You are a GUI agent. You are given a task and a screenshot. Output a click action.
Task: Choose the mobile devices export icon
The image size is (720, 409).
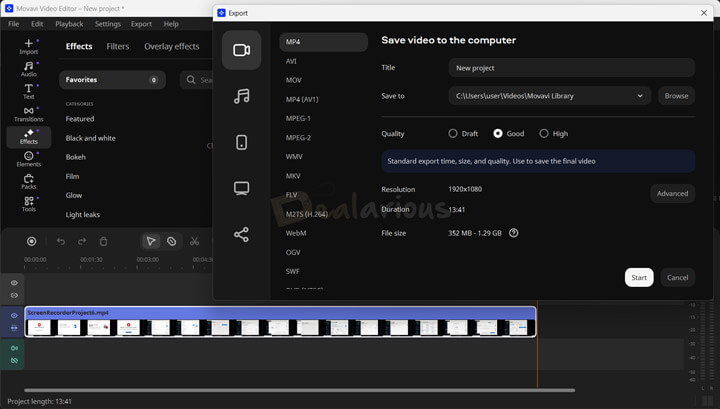(x=241, y=142)
